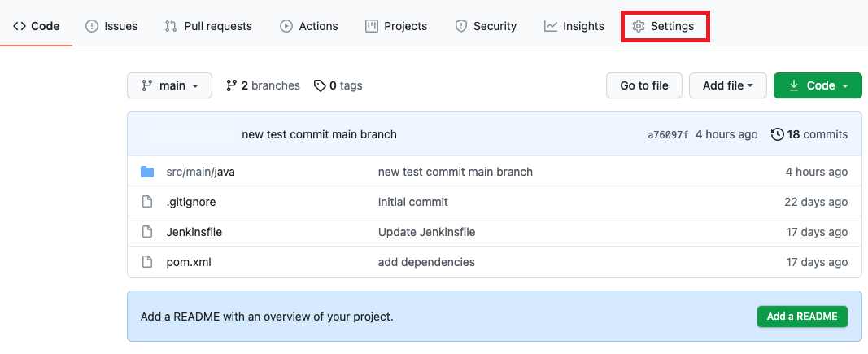Open the pom.xml file
The height and width of the screenshot is (354, 868).
189,261
